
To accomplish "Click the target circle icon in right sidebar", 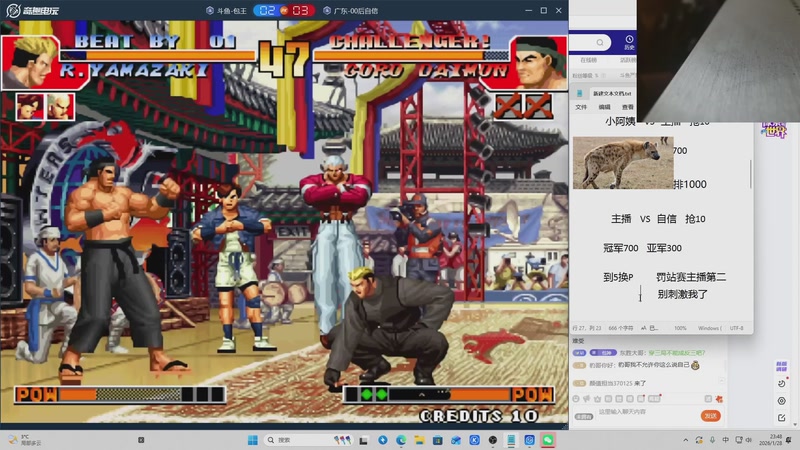I will tap(782, 401).
